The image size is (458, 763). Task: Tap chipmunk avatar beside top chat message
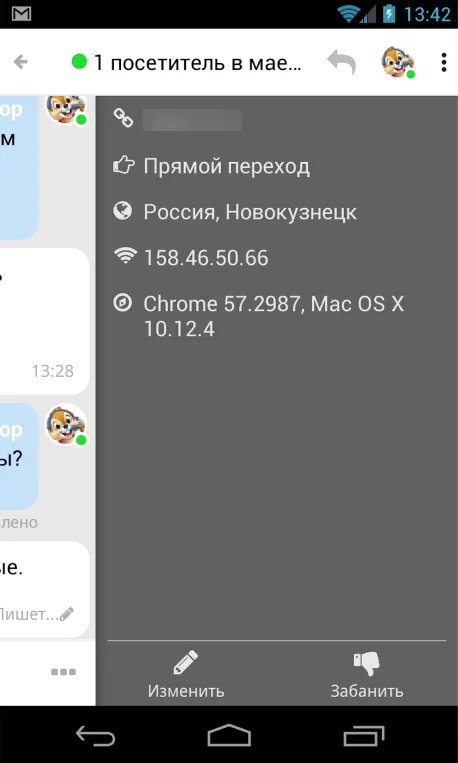(67, 109)
